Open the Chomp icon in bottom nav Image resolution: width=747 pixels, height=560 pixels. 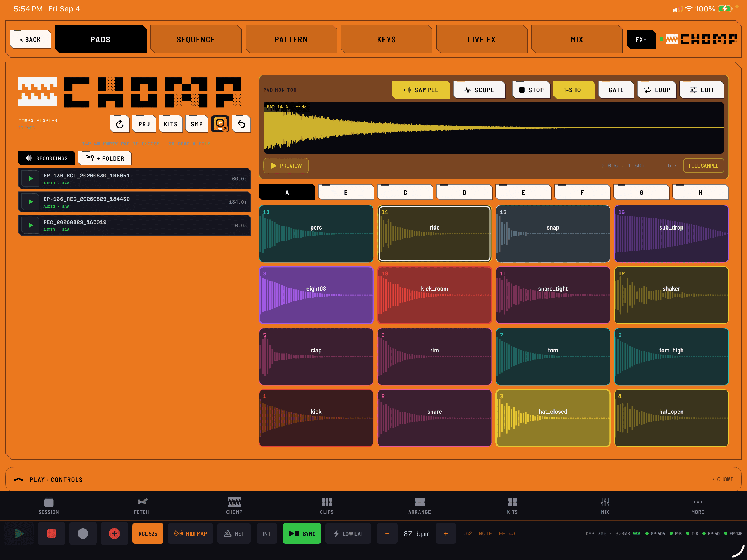(x=234, y=505)
